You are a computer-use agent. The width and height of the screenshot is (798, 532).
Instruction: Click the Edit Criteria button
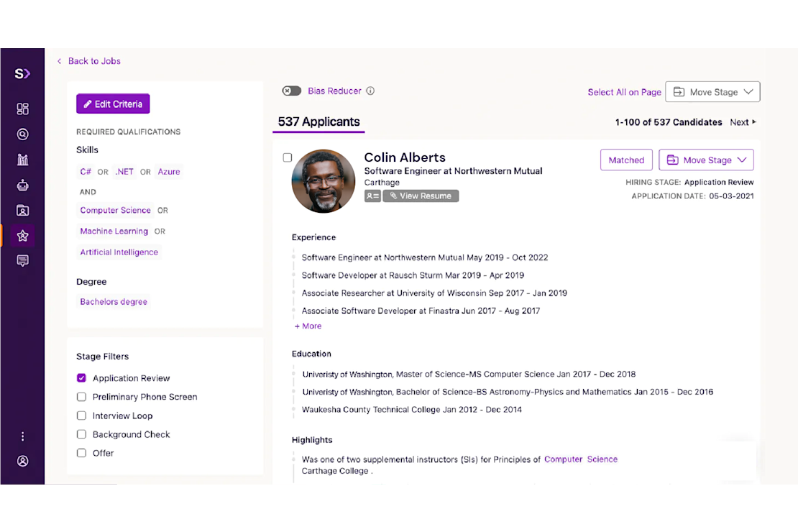(113, 104)
